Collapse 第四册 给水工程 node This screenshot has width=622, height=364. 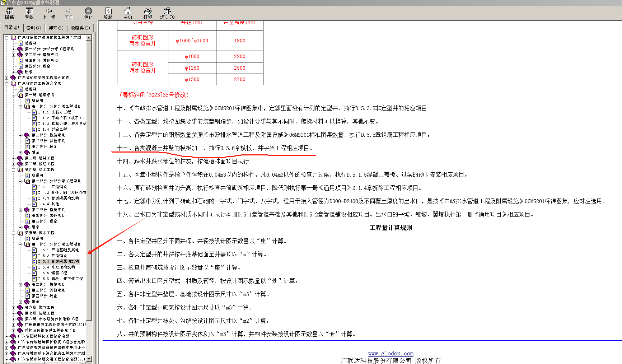(x=14, y=169)
